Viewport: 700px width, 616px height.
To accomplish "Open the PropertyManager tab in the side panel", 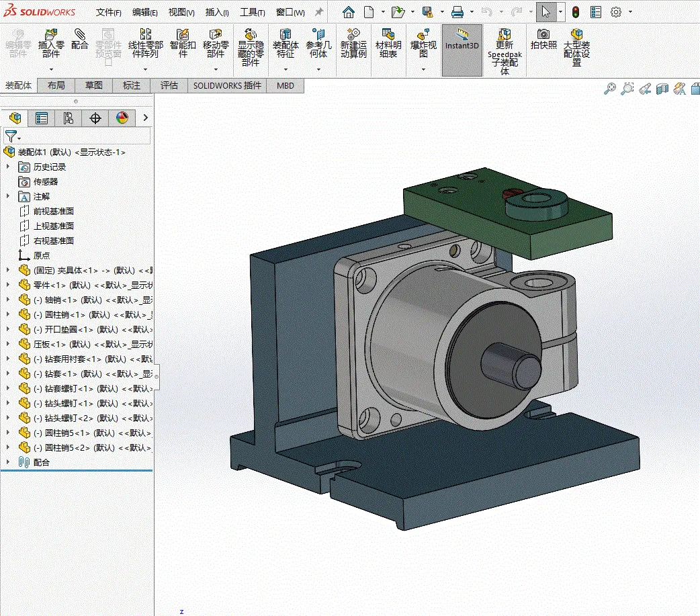I will click(x=42, y=118).
